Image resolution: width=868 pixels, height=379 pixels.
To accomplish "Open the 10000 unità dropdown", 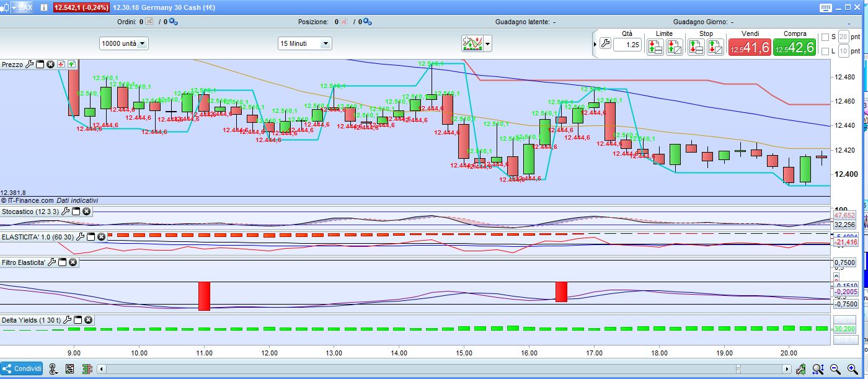I will (124, 43).
